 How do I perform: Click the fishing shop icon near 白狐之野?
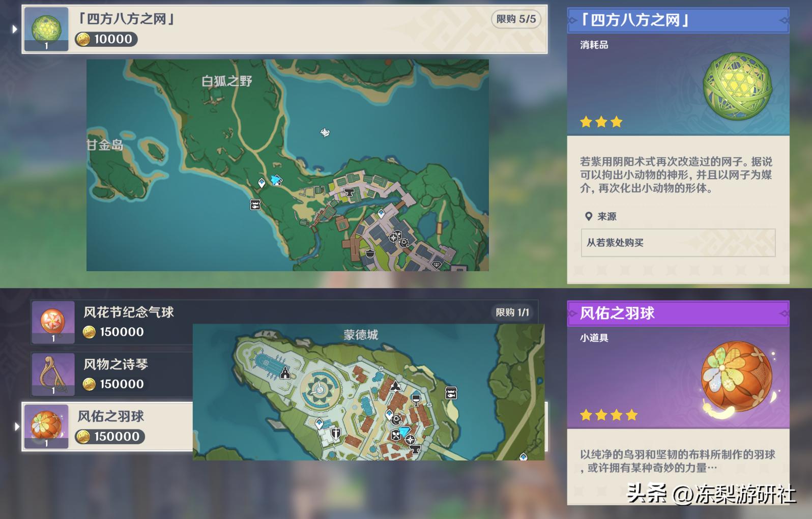point(255,205)
